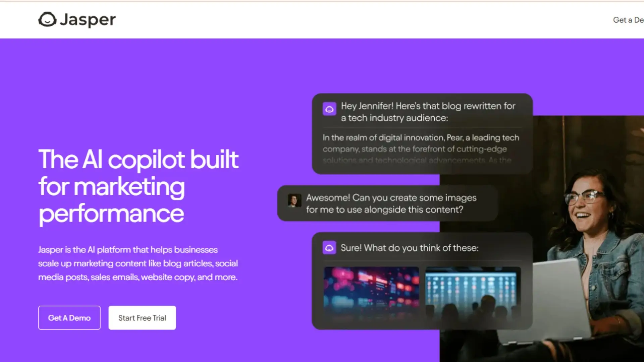Click the Get A Demo outlined button
The width and height of the screenshot is (644, 362).
(x=69, y=318)
